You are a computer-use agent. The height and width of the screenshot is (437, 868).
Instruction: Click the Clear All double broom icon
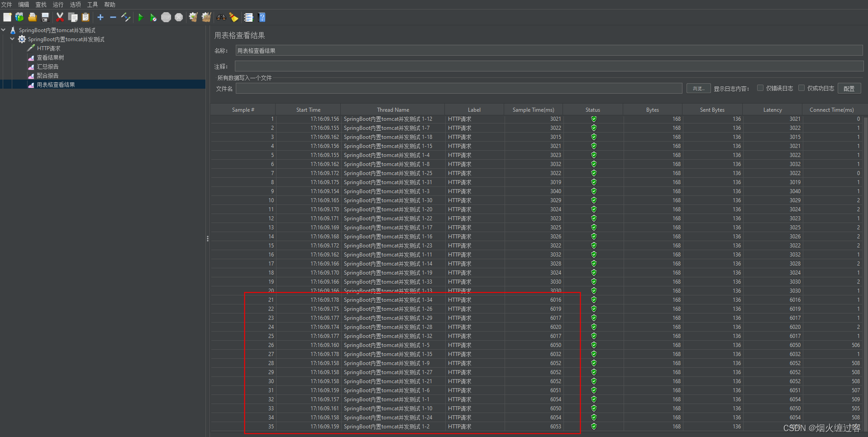(206, 17)
